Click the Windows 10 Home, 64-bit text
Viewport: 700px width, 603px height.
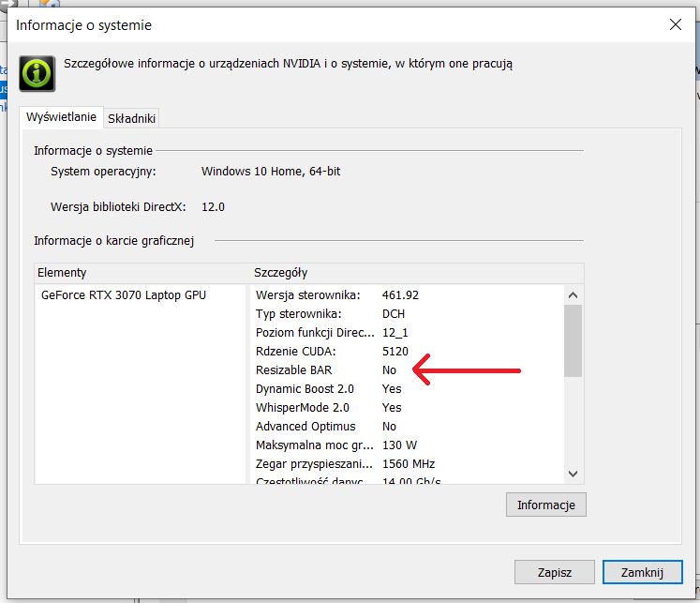271,172
